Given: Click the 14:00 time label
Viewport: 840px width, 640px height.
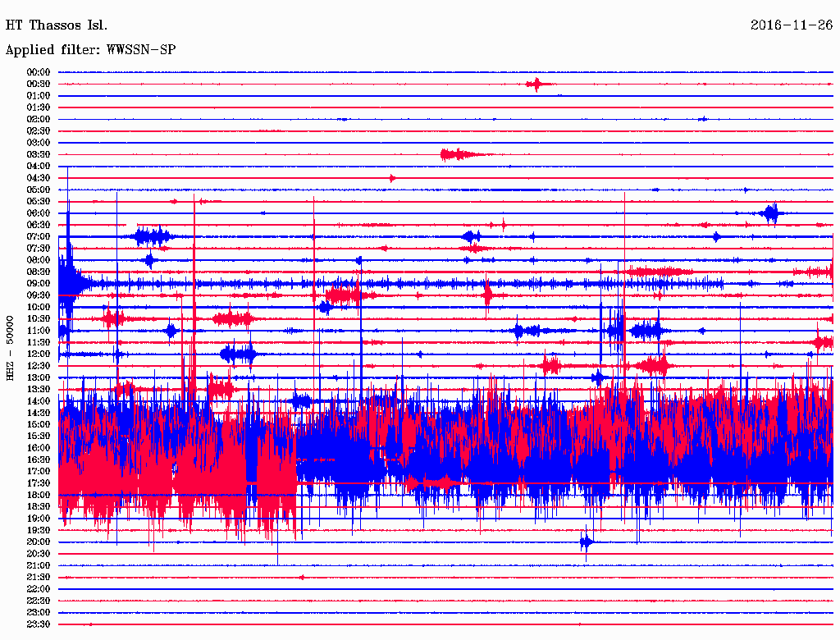Looking at the screenshot, I should tap(39, 401).
